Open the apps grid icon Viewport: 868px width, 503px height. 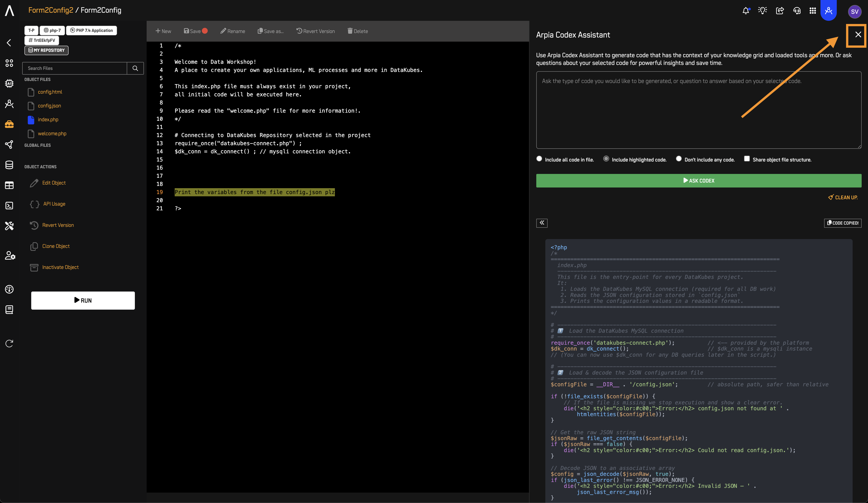pyautogui.click(x=813, y=11)
